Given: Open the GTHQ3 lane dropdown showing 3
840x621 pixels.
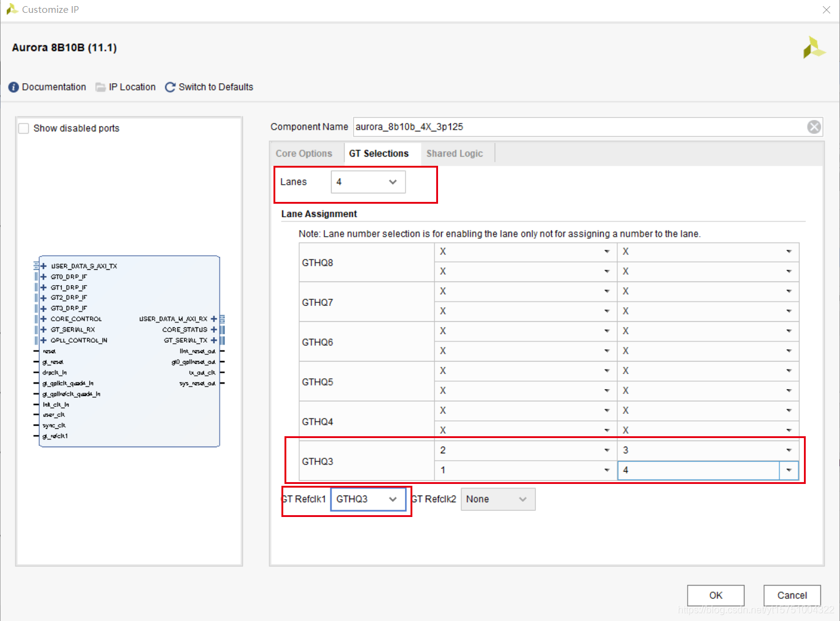Looking at the screenshot, I should 708,450.
